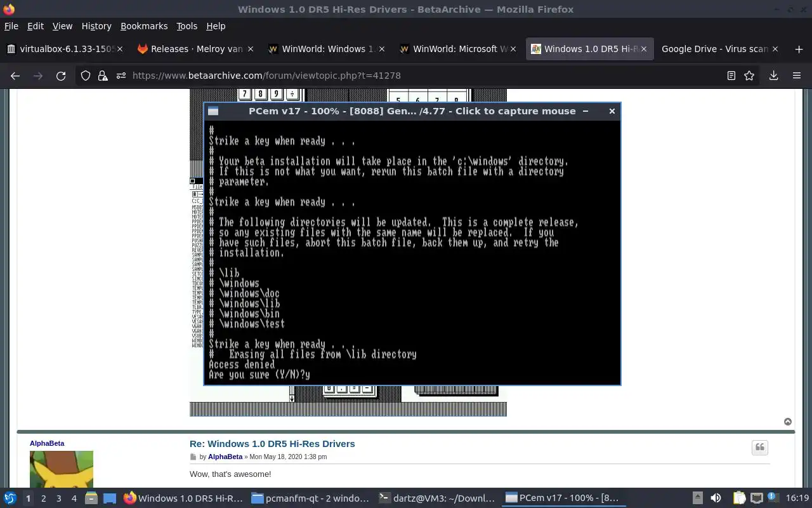
Task: Click the PCem window menu icon
Action: coord(213,111)
